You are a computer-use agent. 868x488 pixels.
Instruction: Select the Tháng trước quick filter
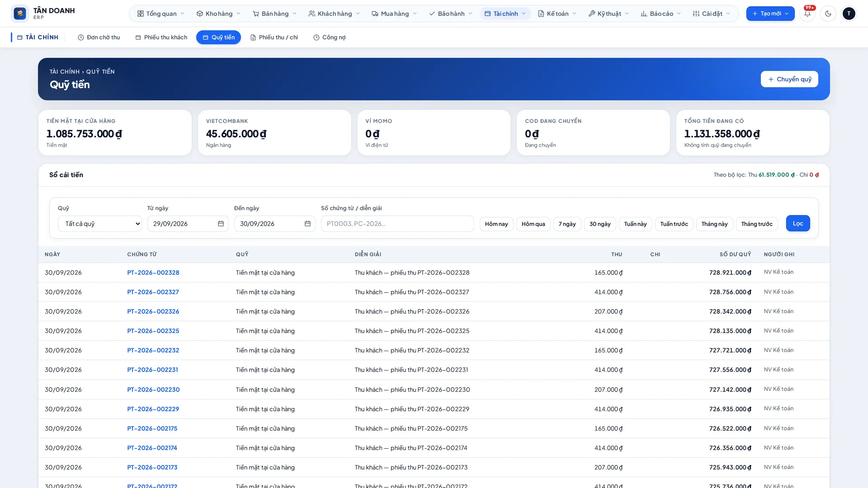[756, 224]
